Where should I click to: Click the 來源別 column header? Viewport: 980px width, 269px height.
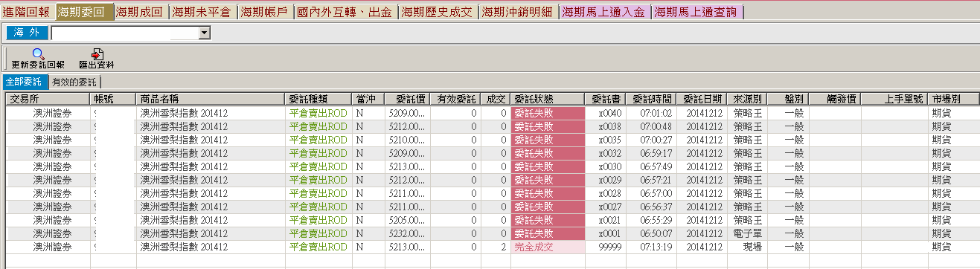[x=746, y=99]
